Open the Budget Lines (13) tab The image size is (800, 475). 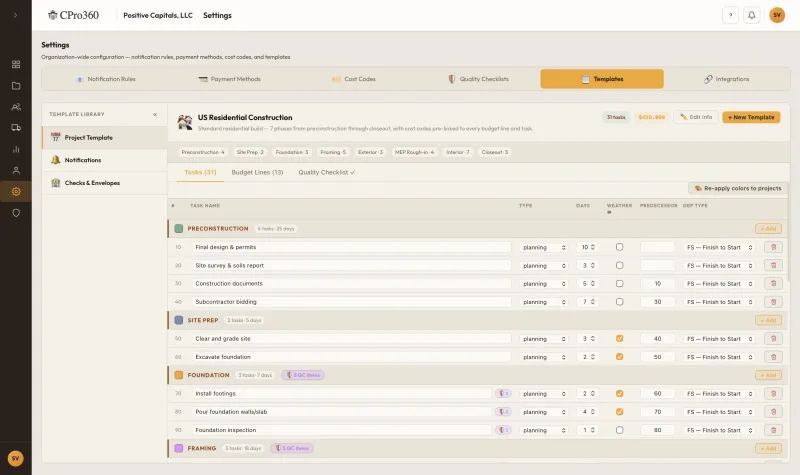257,172
